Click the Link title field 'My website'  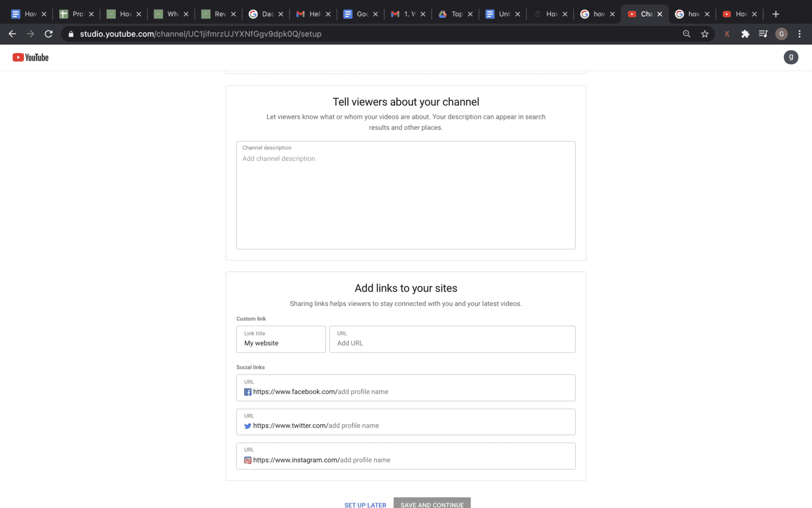click(281, 339)
